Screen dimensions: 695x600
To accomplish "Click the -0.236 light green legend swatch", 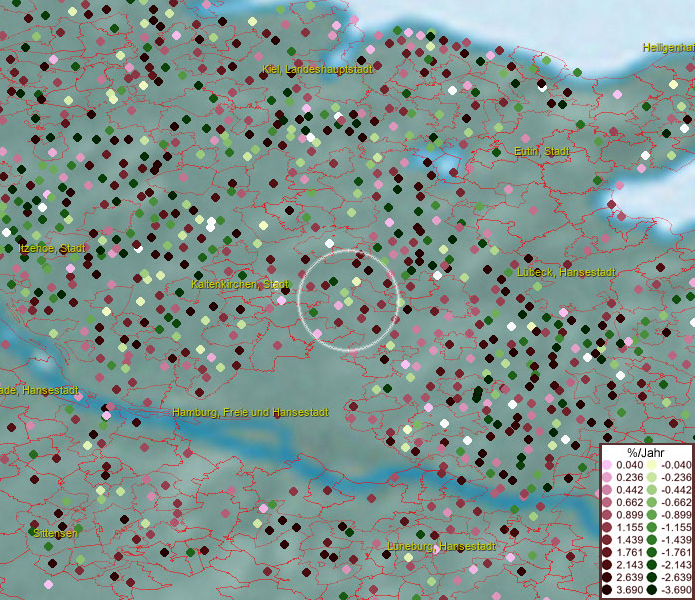I will click(652, 477).
